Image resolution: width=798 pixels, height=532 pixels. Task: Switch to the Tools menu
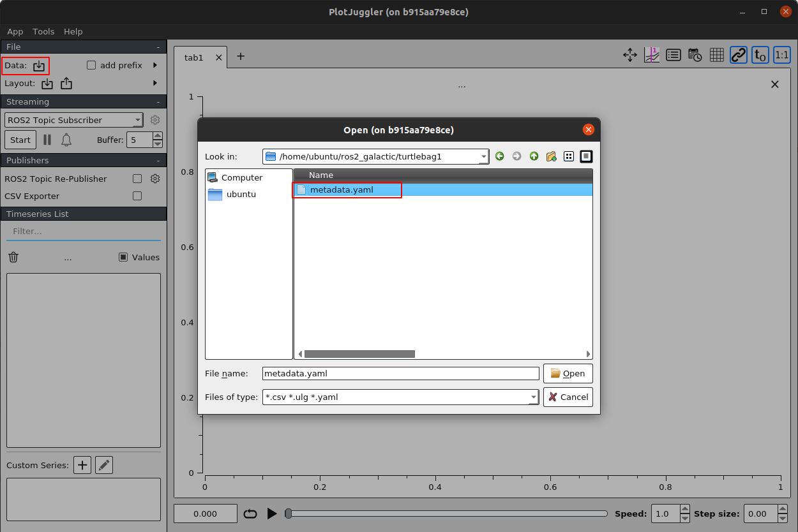[x=43, y=31]
